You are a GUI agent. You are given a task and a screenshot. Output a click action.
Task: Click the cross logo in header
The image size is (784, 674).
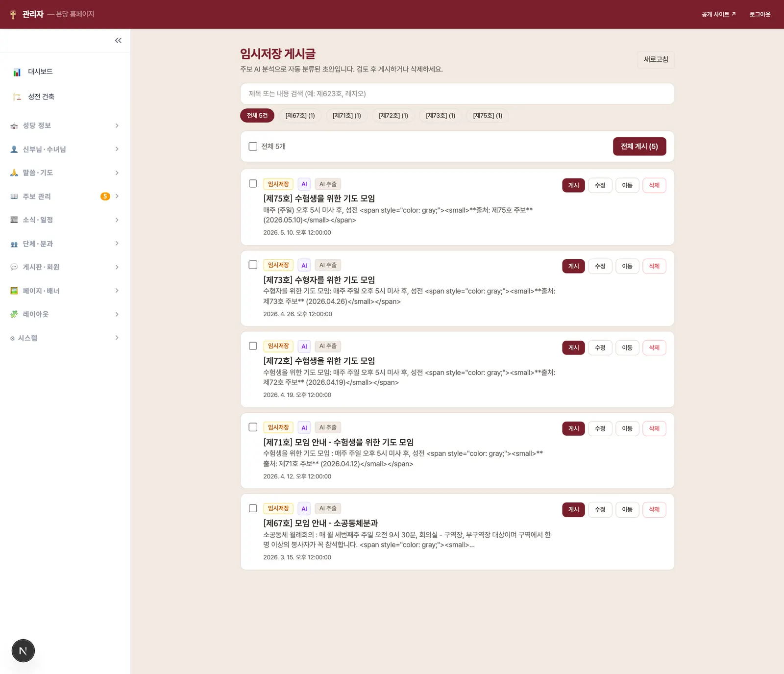point(13,14)
